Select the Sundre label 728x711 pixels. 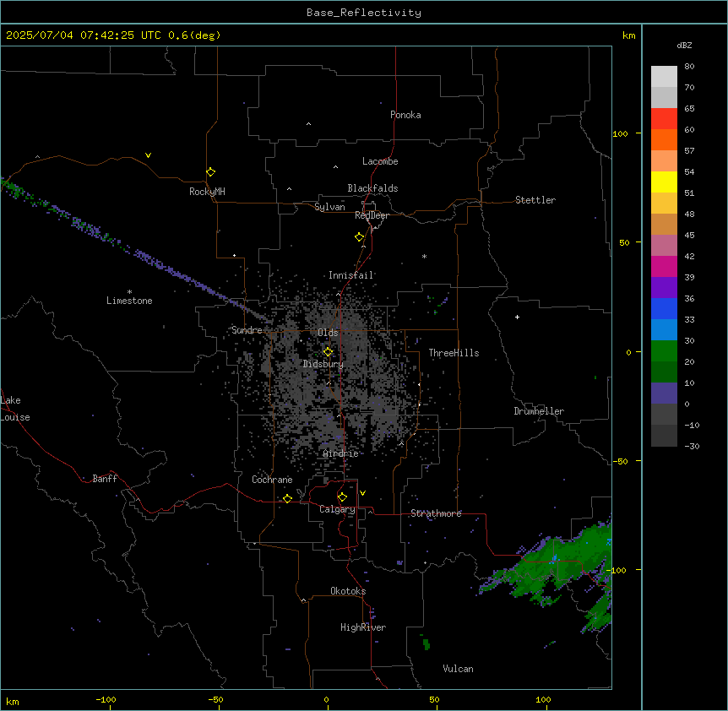[247, 330]
